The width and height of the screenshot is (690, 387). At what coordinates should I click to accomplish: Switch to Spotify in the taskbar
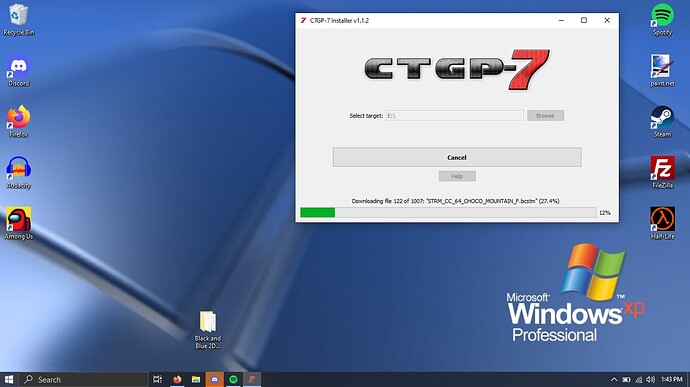coord(233,380)
